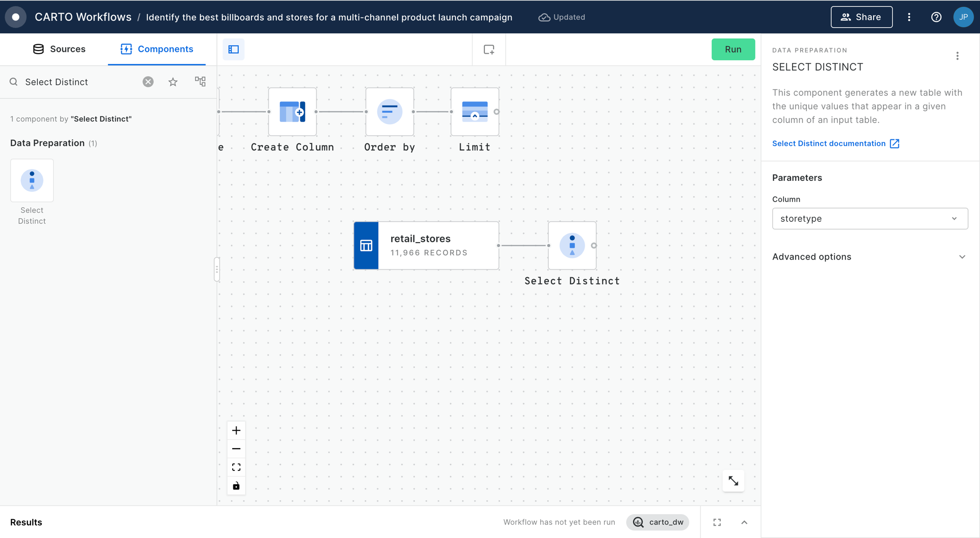The height and width of the screenshot is (538, 980).
Task: Clear the component search field
Action: pyautogui.click(x=148, y=82)
